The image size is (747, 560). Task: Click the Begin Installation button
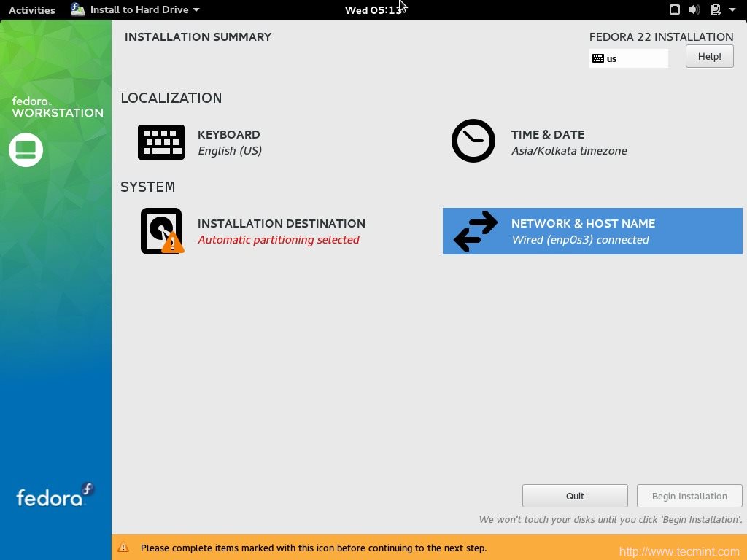point(689,496)
